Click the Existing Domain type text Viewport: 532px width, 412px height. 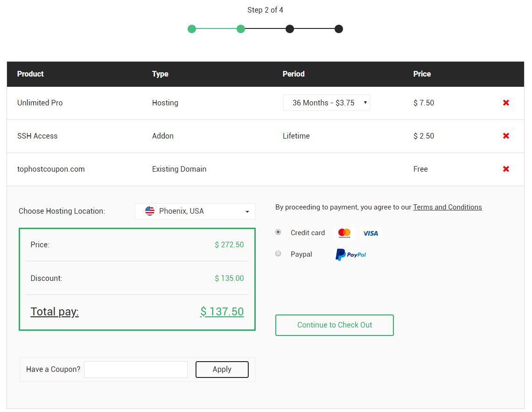click(179, 169)
